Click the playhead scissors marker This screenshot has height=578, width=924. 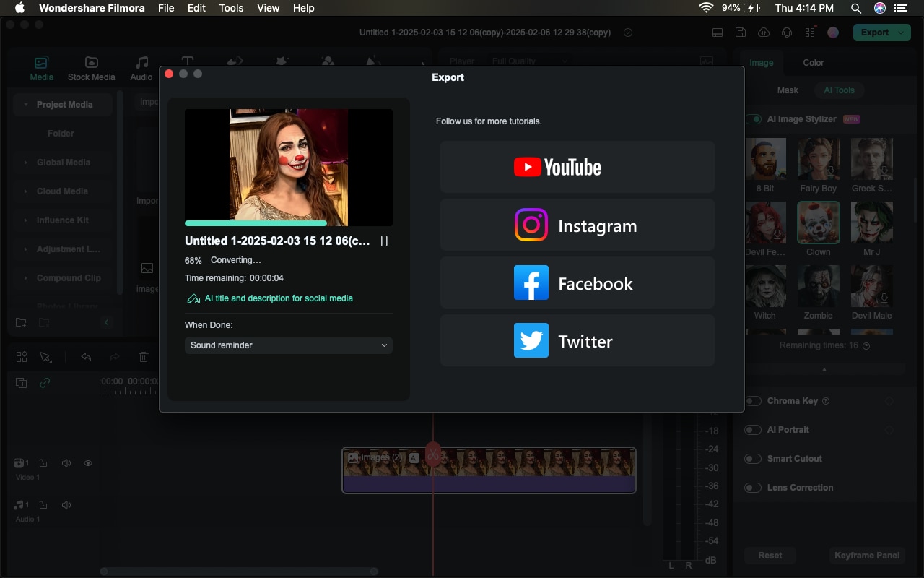(x=433, y=453)
